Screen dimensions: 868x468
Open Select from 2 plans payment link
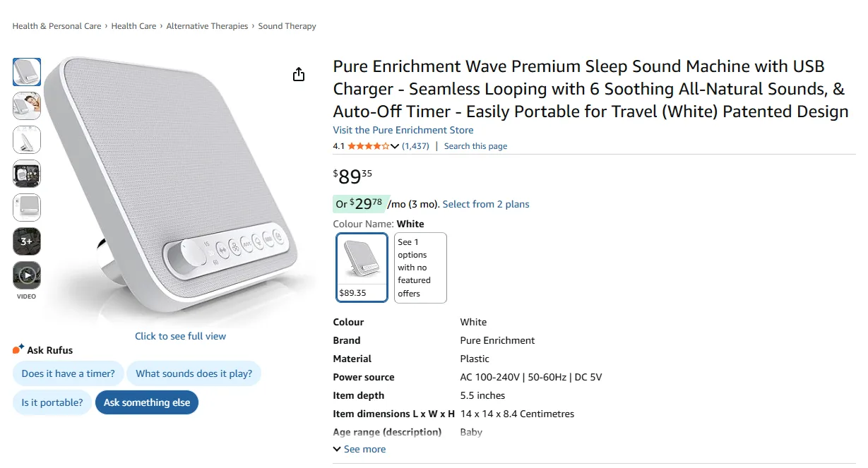[486, 204]
